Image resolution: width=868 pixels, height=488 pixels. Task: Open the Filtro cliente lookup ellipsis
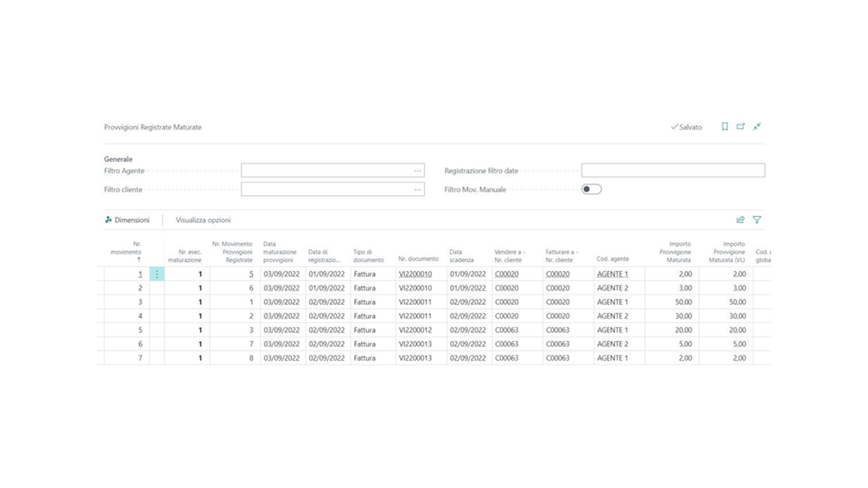[418, 190]
